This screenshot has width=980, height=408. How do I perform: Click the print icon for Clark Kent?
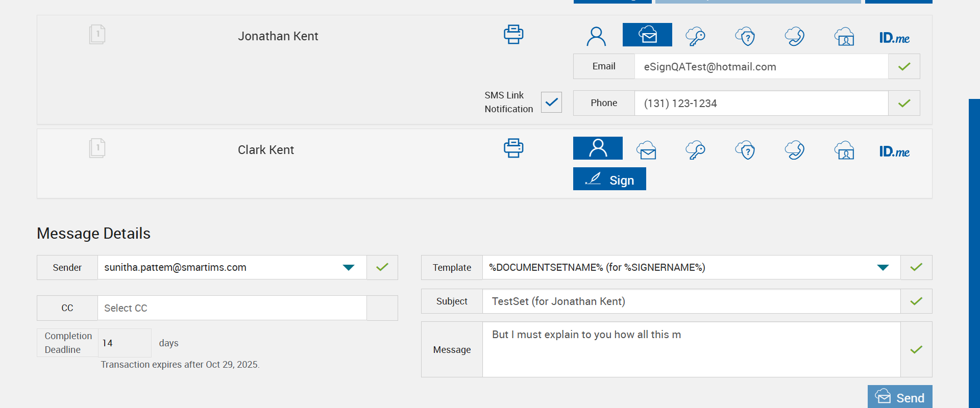tap(513, 148)
